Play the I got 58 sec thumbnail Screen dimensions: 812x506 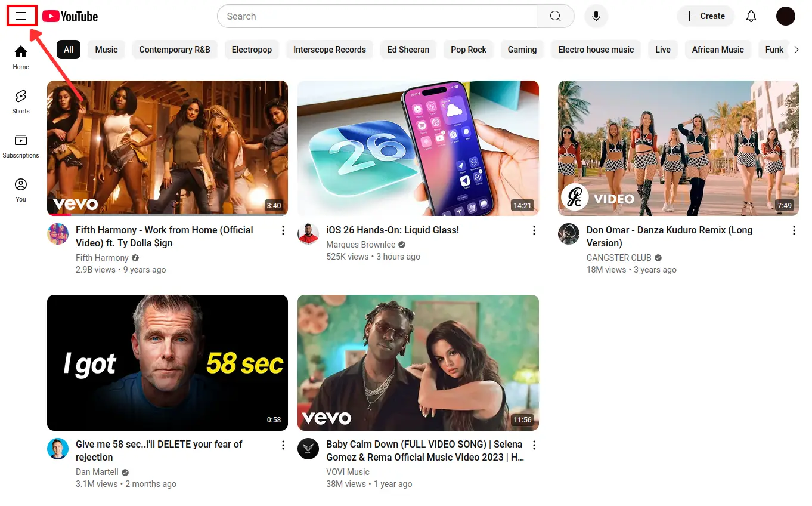168,363
